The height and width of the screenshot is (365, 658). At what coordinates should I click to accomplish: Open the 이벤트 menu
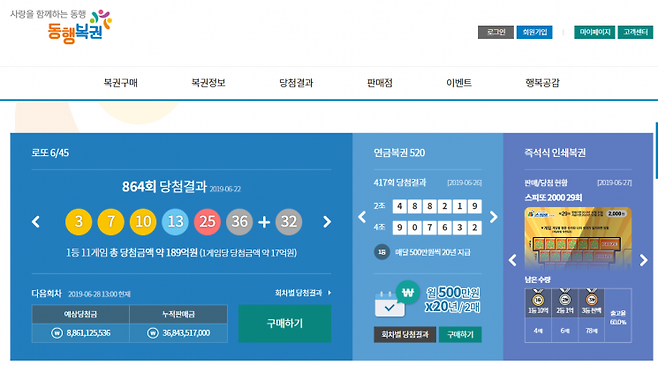pyautogui.click(x=459, y=83)
